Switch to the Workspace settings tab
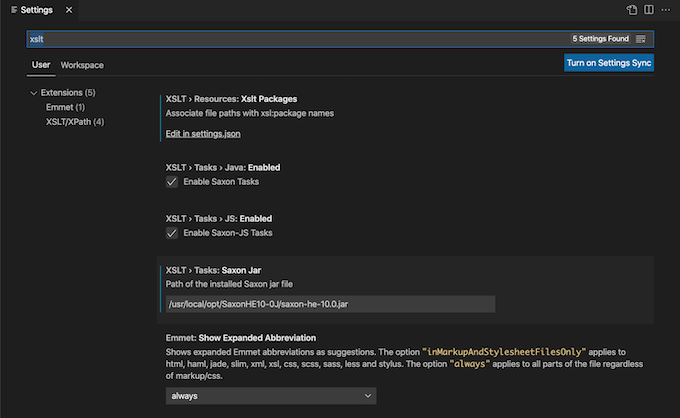This screenshot has height=418, width=680. pyautogui.click(x=82, y=65)
